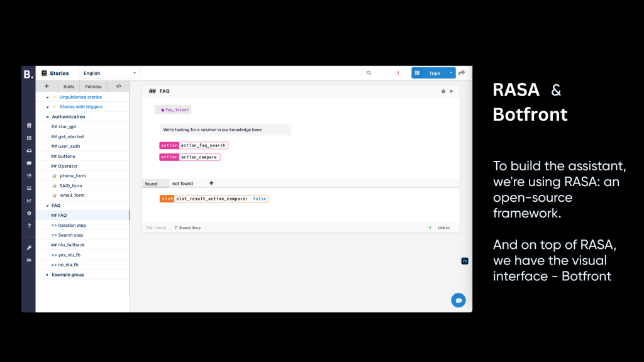This screenshot has height=362, width=644.
Task: Open the code view </> tab
Action: click(118, 86)
